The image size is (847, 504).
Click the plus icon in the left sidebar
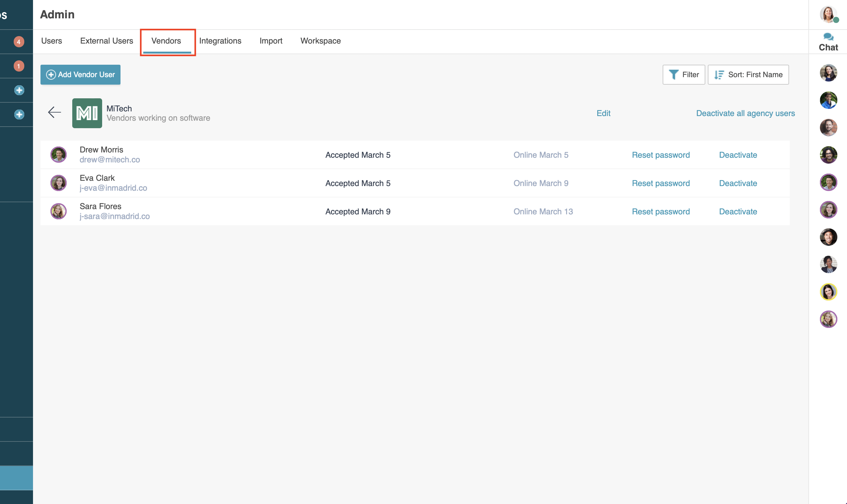point(19,90)
